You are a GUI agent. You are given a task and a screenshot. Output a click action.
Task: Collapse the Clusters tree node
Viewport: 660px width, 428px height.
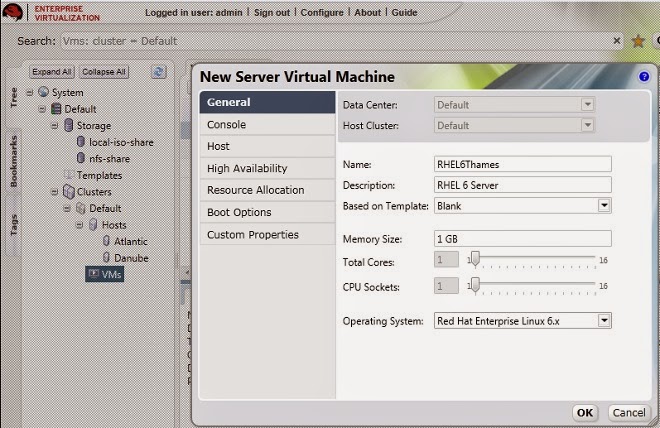[54, 192]
